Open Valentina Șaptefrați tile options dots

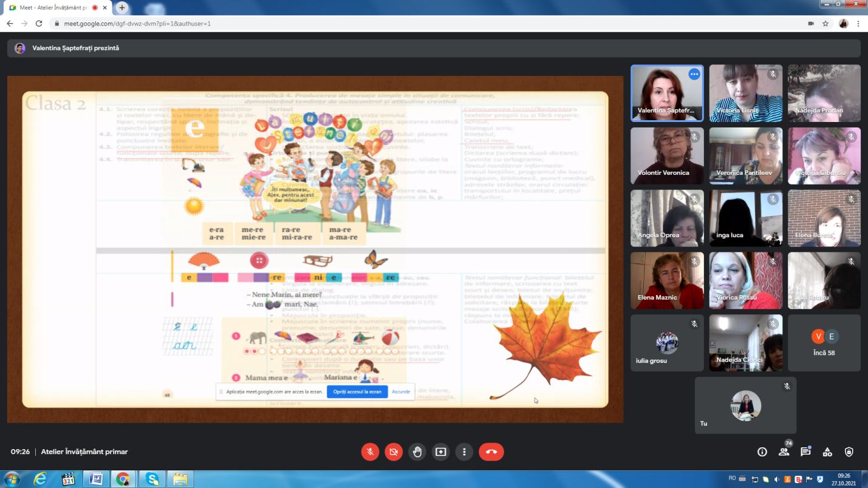[x=694, y=74]
